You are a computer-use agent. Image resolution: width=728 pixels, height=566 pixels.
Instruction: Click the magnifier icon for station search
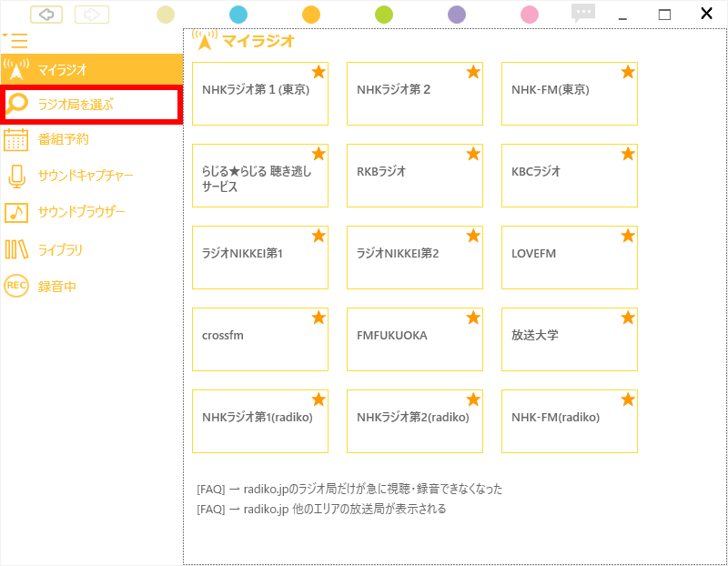pyautogui.click(x=16, y=104)
